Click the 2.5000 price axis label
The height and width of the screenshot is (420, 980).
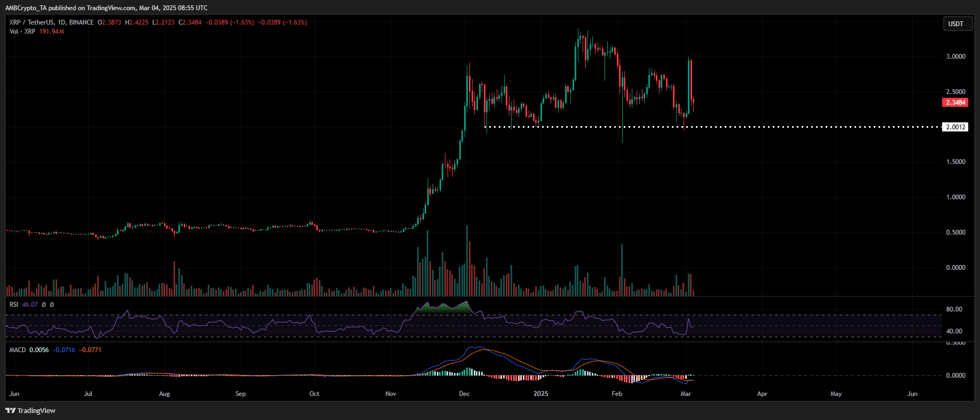pyautogui.click(x=955, y=92)
